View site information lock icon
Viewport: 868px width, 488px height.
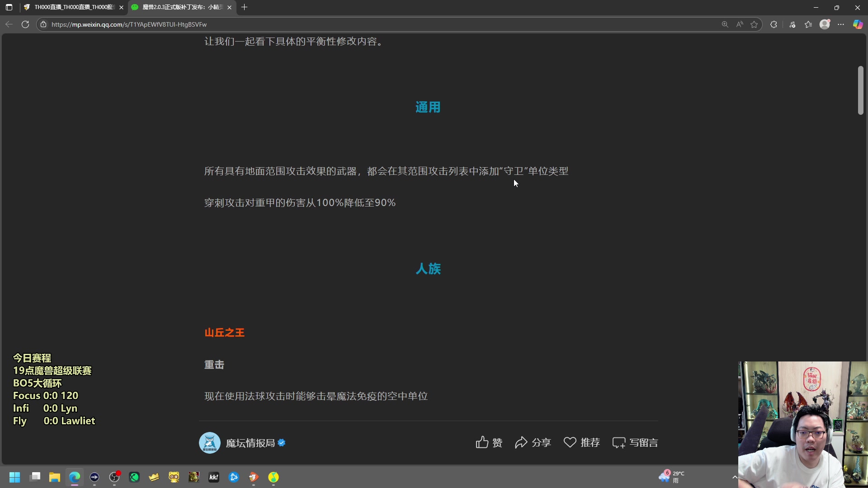pos(43,24)
